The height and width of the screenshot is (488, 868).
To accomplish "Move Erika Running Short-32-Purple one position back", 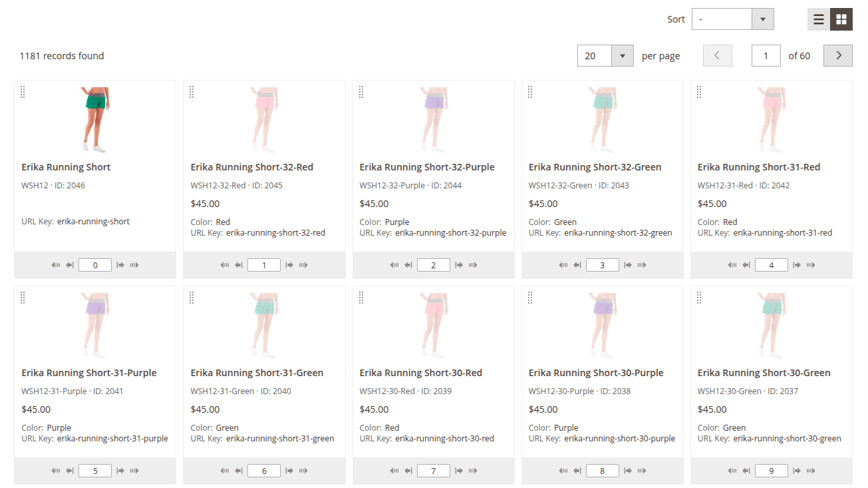I will click(408, 265).
